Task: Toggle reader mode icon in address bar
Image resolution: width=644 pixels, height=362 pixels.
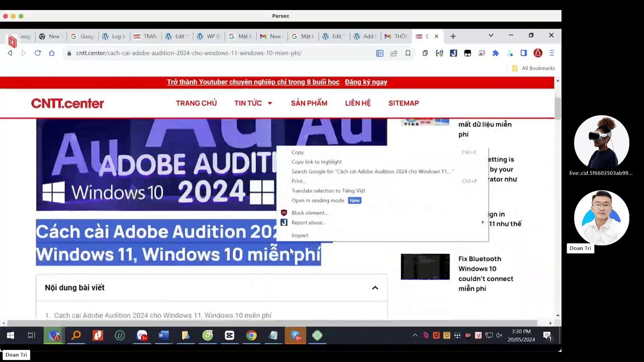Action: (380, 53)
